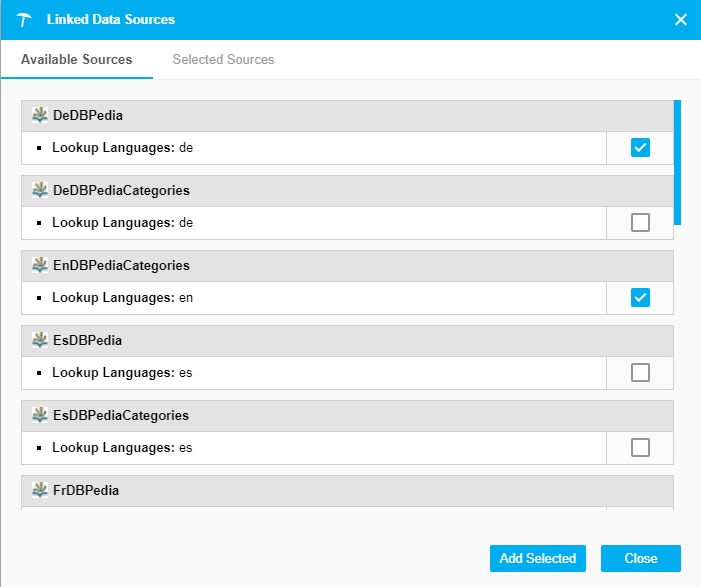This screenshot has width=701, height=587.
Task: Check the DeDBPediaCategories checkbox
Action: pyautogui.click(x=640, y=223)
